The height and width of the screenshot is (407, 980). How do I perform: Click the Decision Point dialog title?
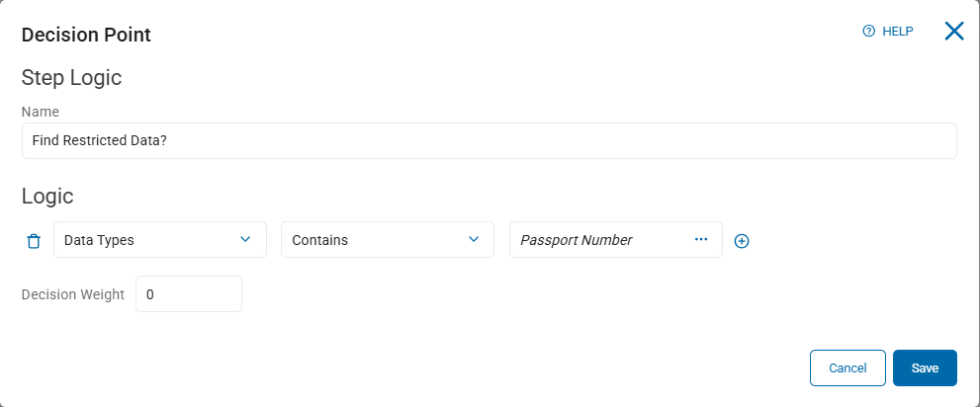[x=86, y=35]
